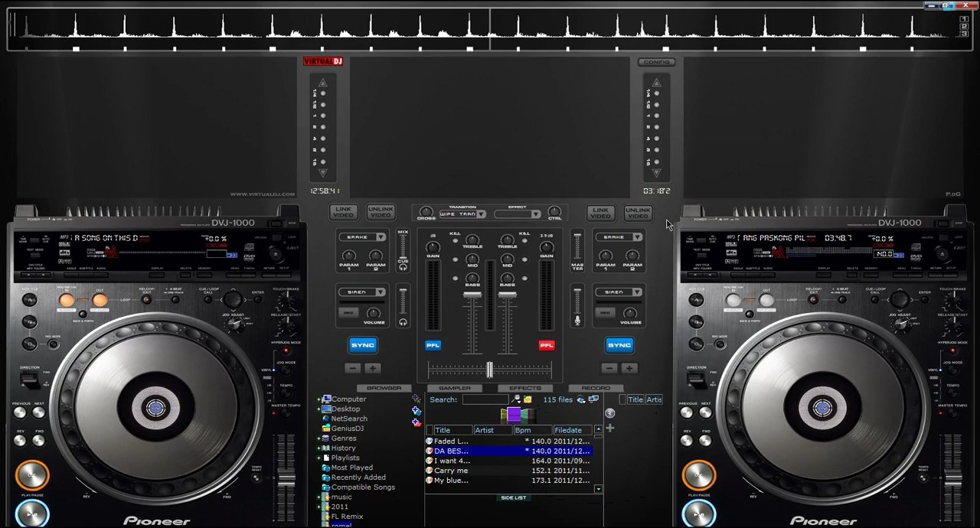Image resolution: width=980 pixels, height=528 pixels.
Task: Click the eye icon next to 115 files
Action: click(581, 399)
